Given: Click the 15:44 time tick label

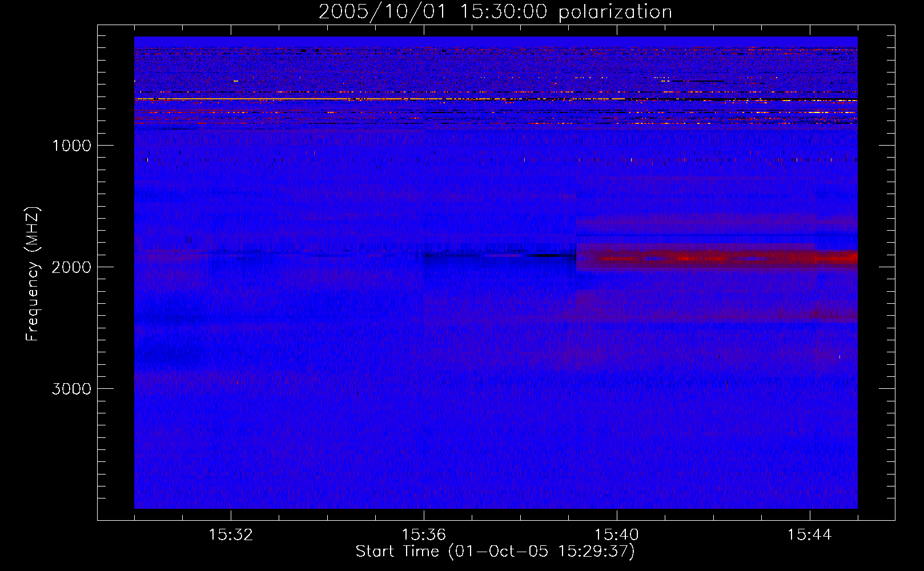Looking at the screenshot, I should [x=809, y=535].
